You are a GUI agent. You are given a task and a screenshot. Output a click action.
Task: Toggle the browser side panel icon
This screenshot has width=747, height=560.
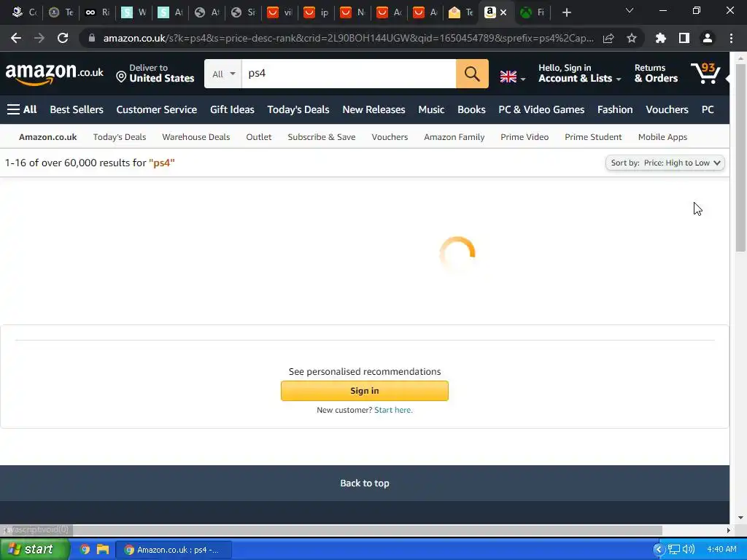[684, 38]
